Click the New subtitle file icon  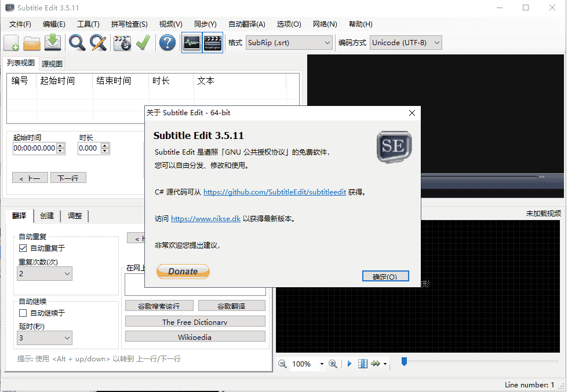pyautogui.click(x=12, y=43)
